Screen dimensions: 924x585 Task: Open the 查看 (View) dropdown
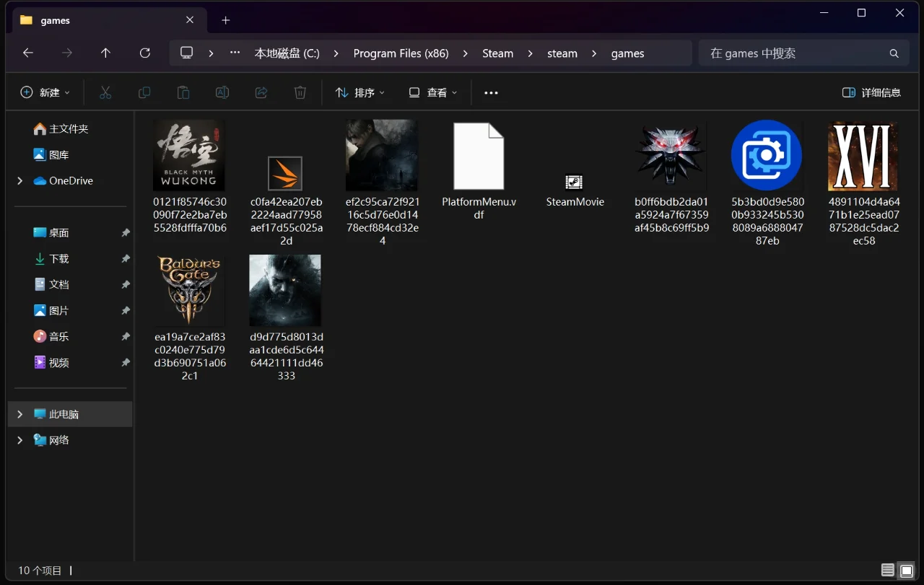(x=433, y=92)
